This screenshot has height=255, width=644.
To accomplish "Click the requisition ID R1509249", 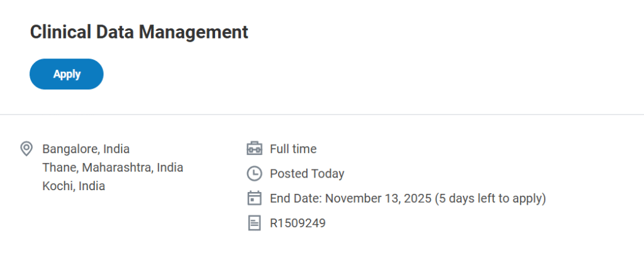I will (297, 223).
